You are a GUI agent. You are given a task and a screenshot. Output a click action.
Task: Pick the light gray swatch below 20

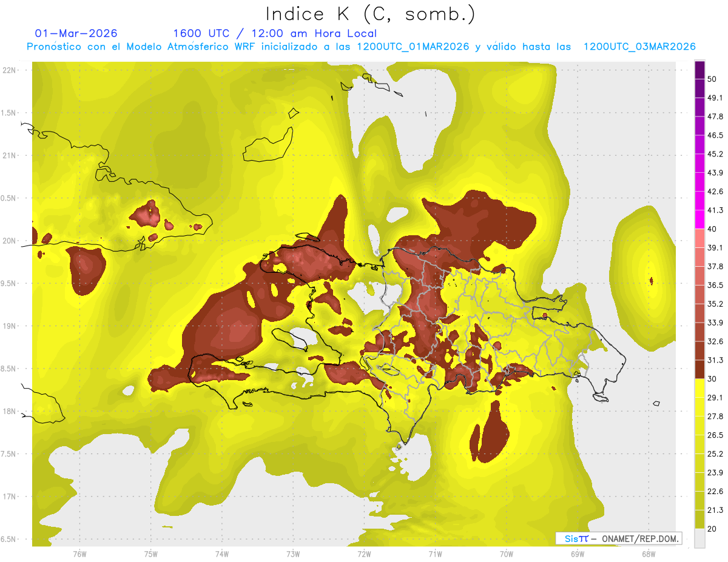click(x=699, y=538)
